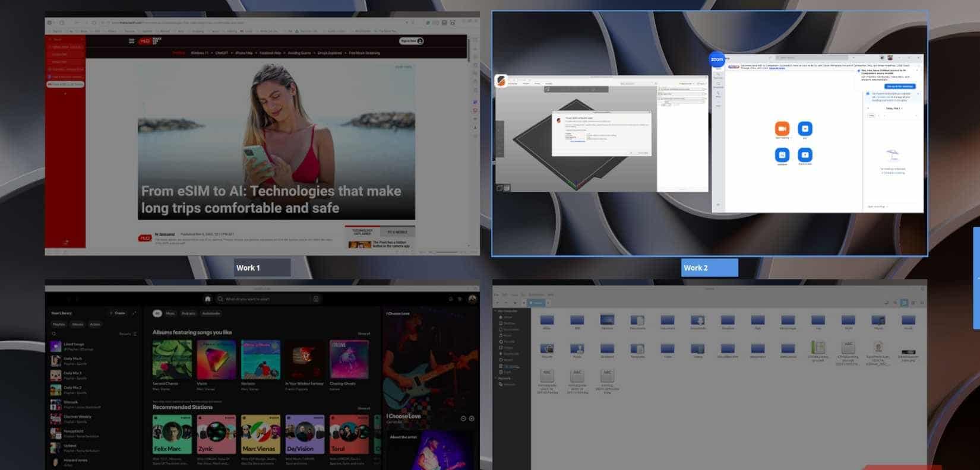
Task: Click the orange slicer app badge icon
Action: coord(501,80)
